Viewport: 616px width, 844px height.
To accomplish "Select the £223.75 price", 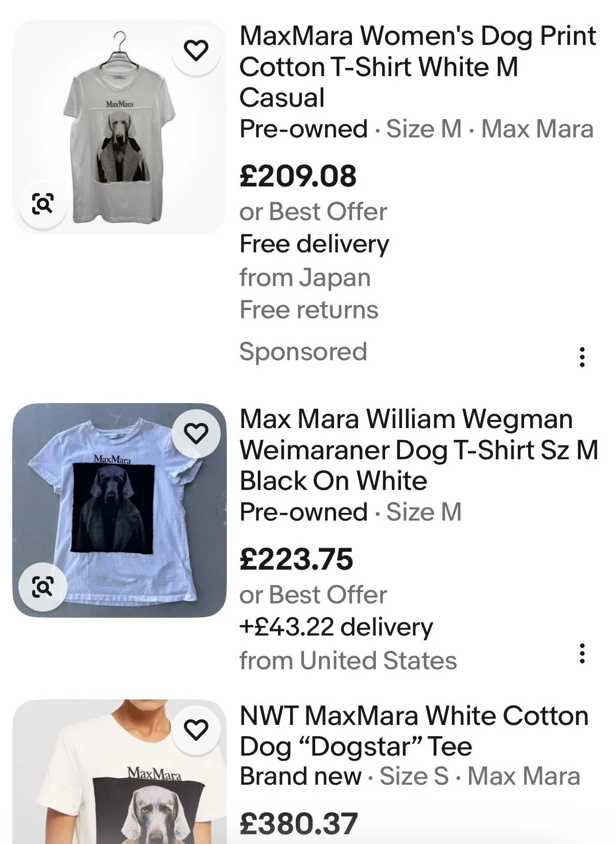I will [296, 559].
